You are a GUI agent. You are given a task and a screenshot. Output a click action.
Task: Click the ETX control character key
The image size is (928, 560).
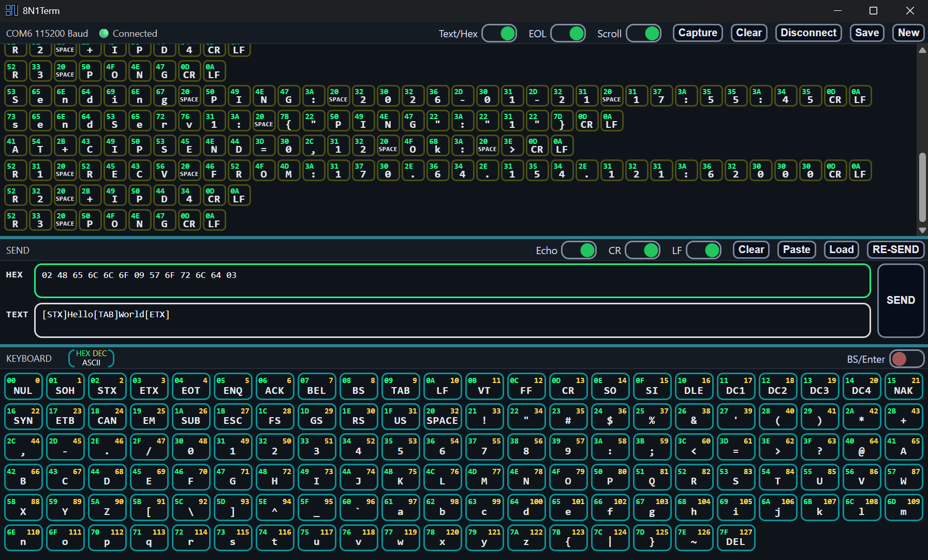149,386
